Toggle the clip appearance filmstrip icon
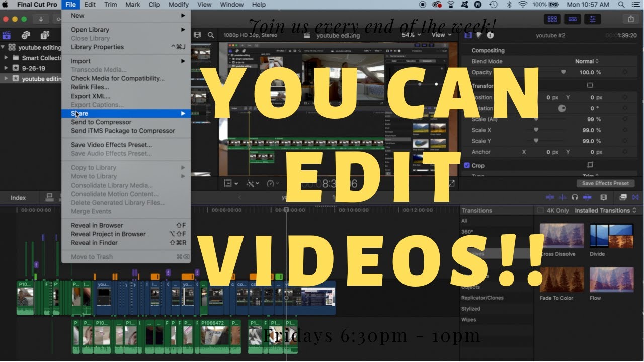 click(x=197, y=35)
